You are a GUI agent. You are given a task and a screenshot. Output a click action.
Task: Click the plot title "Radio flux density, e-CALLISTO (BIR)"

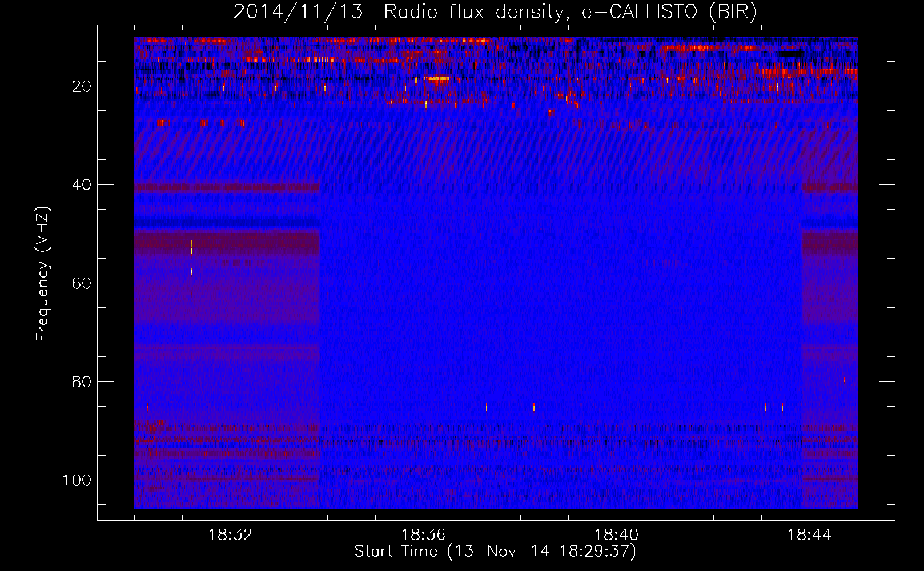click(570, 12)
